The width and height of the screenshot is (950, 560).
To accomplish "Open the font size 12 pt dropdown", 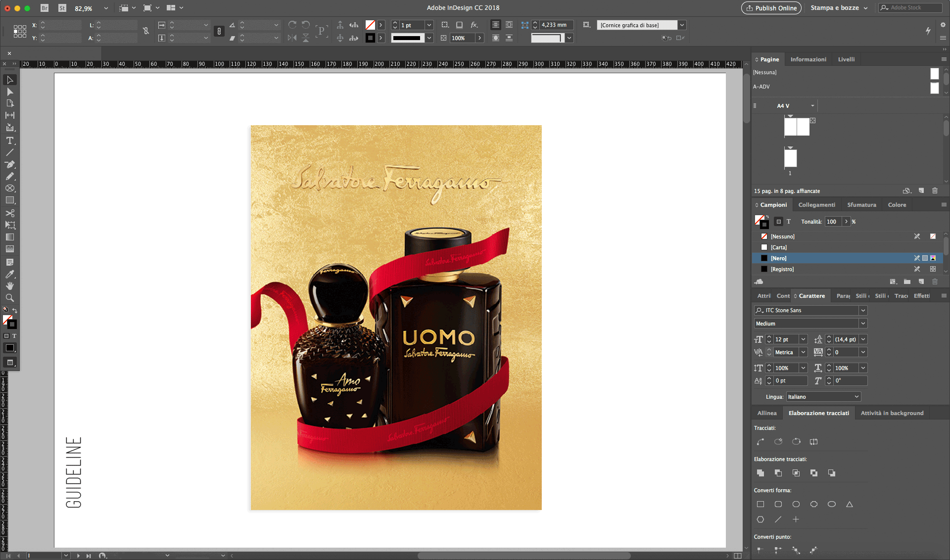I will click(803, 339).
